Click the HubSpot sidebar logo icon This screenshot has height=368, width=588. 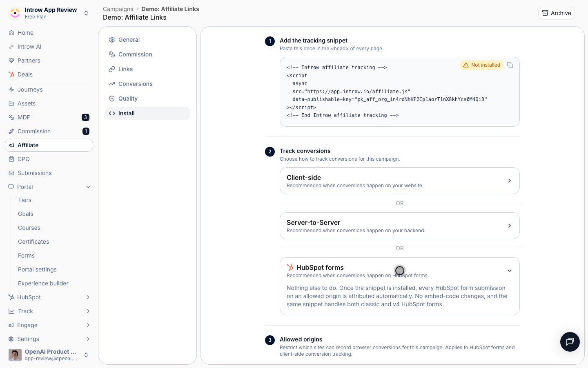tap(11, 297)
